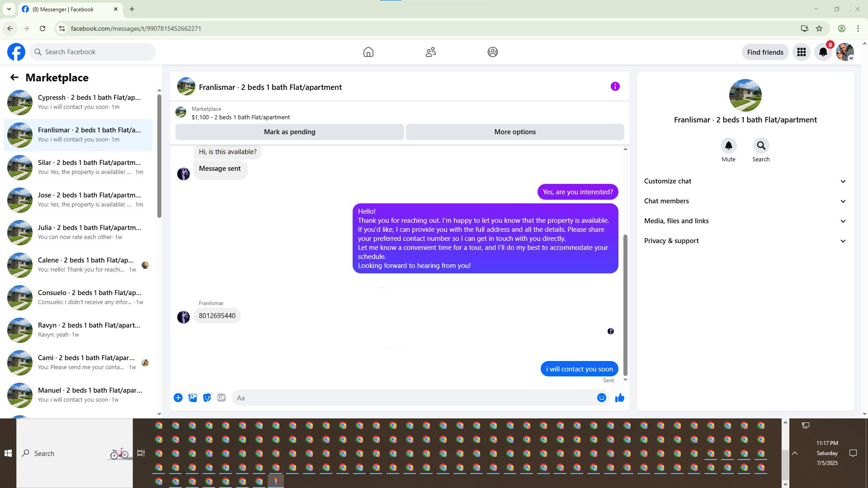Open the emoji picker in message box
The height and width of the screenshot is (488, 868).
[601, 398]
